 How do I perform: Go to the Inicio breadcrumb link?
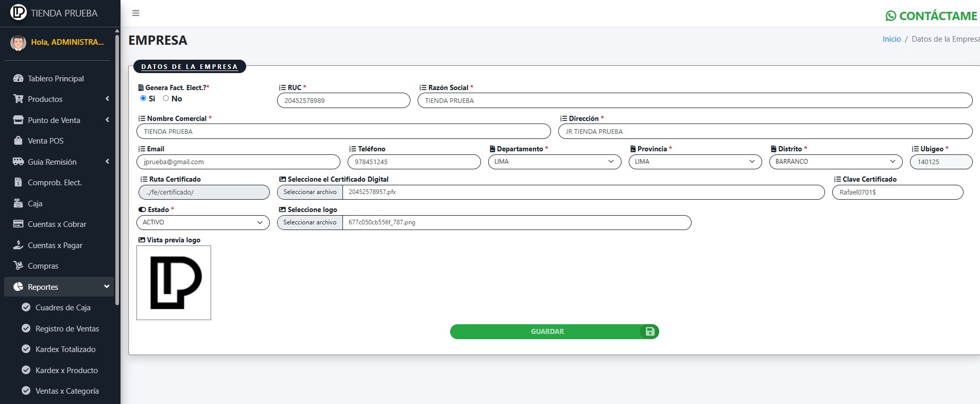click(x=891, y=39)
